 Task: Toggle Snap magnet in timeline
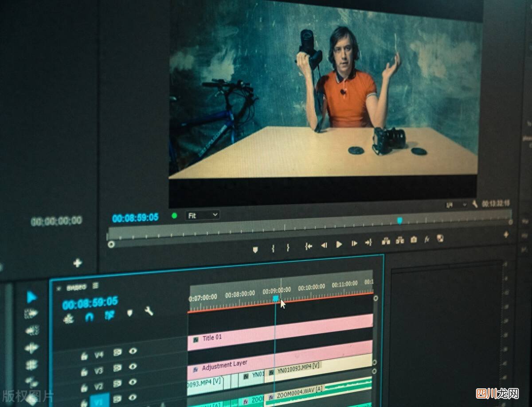pos(89,317)
